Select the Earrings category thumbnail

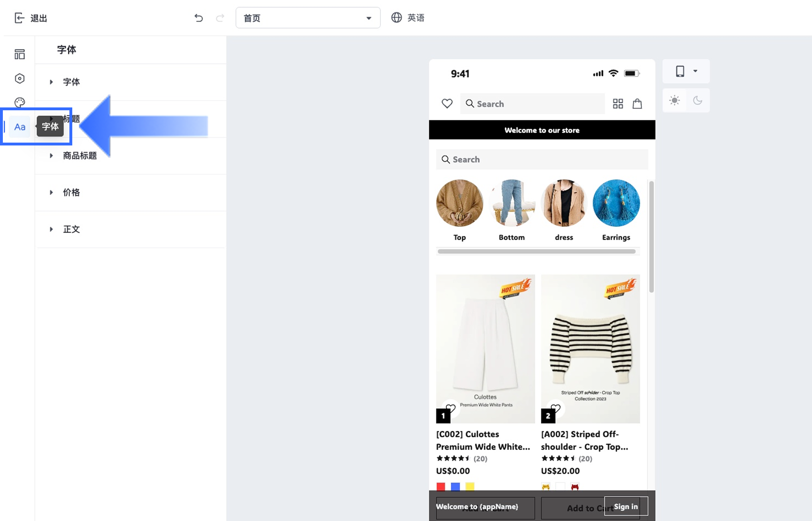617,203
